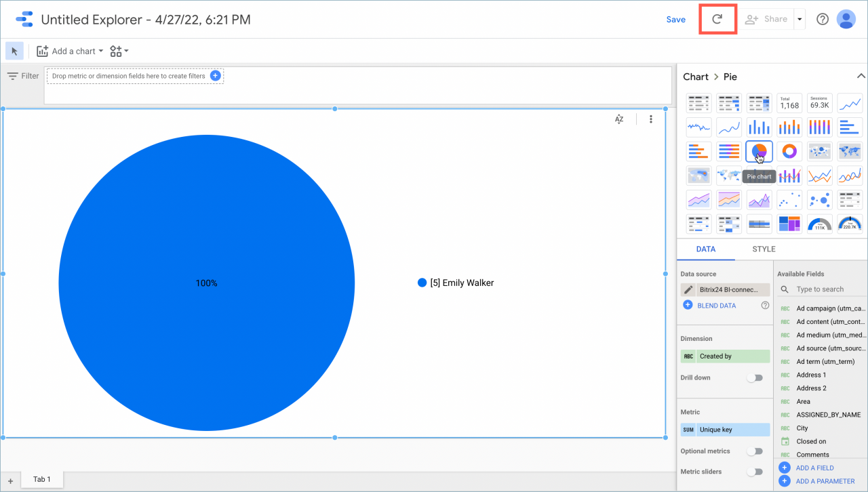
Task: Open the dropdown arrow beside Share
Action: pyautogui.click(x=800, y=20)
